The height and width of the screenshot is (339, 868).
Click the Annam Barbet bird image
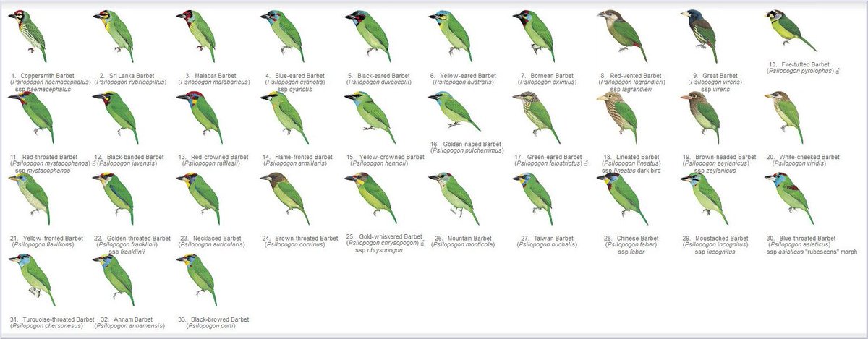tap(113, 279)
